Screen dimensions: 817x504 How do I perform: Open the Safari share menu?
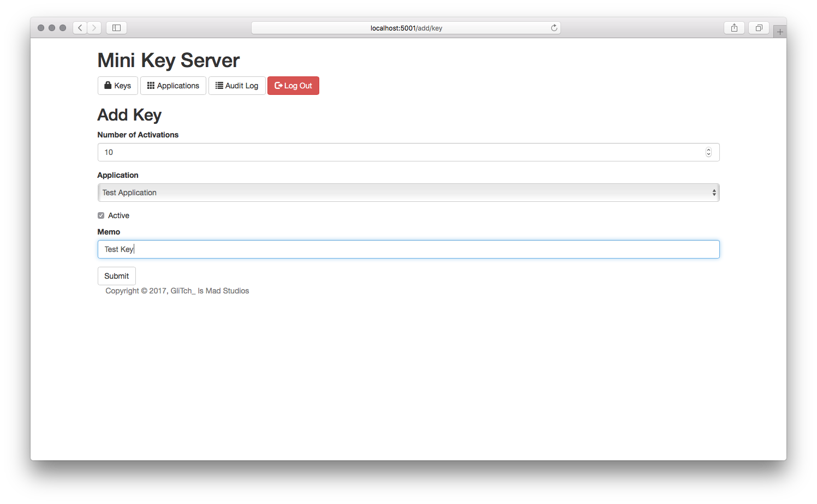pos(735,28)
